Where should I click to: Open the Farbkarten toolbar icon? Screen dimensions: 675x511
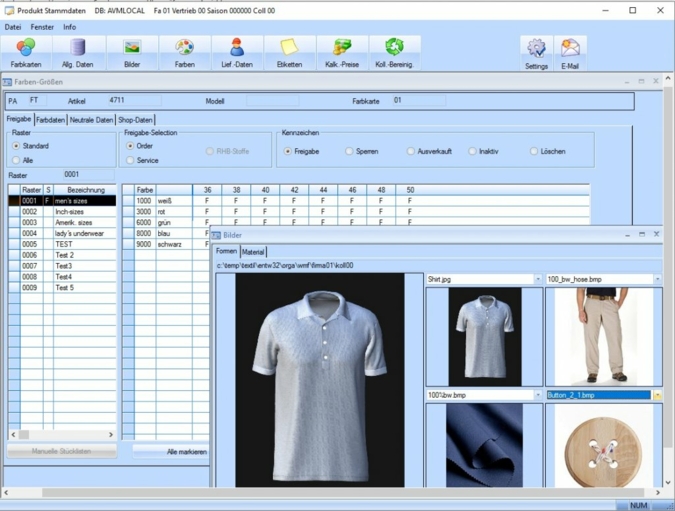tap(26, 53)
